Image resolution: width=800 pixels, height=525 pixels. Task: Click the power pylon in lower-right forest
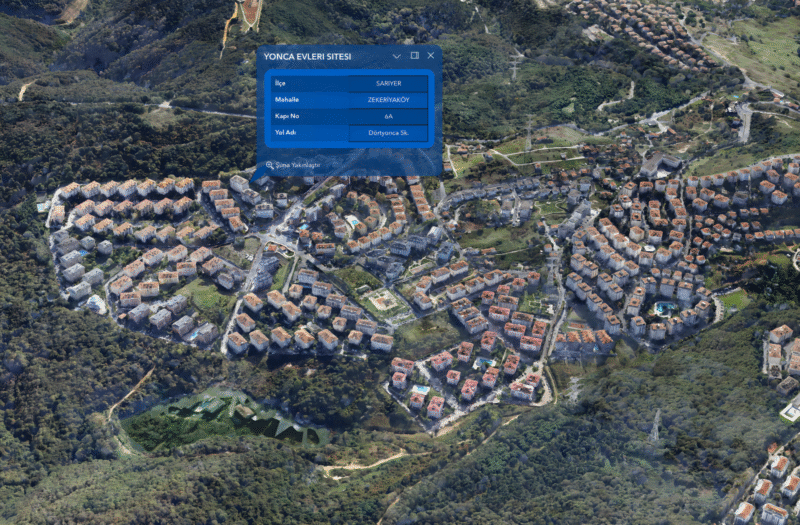pyautogui.click(x=656, y=424)
